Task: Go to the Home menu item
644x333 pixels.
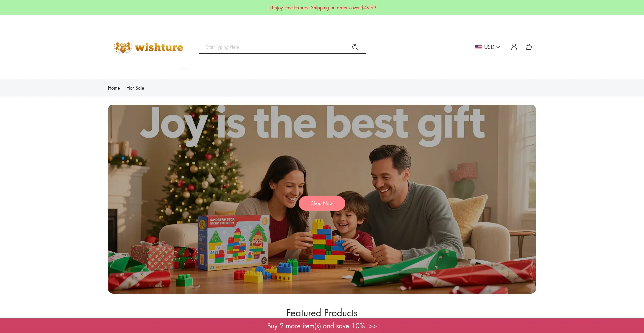Action: pyautogui.click(x=114, y=88)
